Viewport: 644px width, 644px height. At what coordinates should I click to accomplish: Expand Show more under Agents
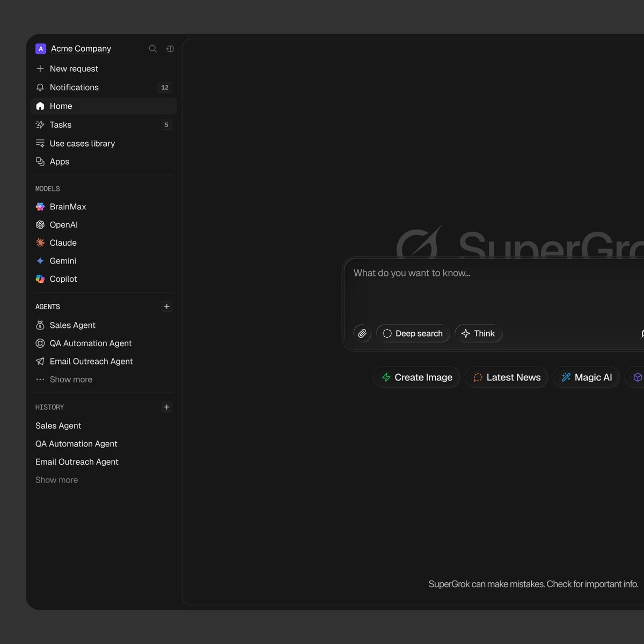click(x=71, y=379)
